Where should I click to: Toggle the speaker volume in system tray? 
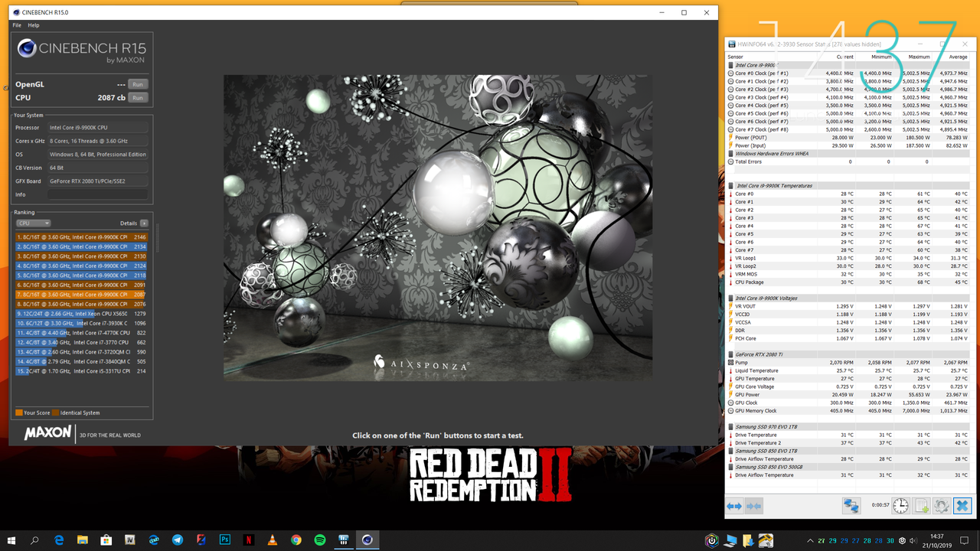(x=913, y=541)
